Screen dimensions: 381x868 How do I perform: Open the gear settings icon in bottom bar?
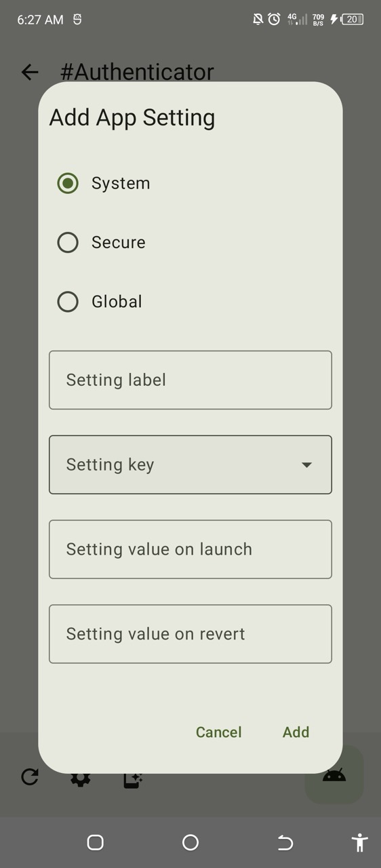[80, 780]
